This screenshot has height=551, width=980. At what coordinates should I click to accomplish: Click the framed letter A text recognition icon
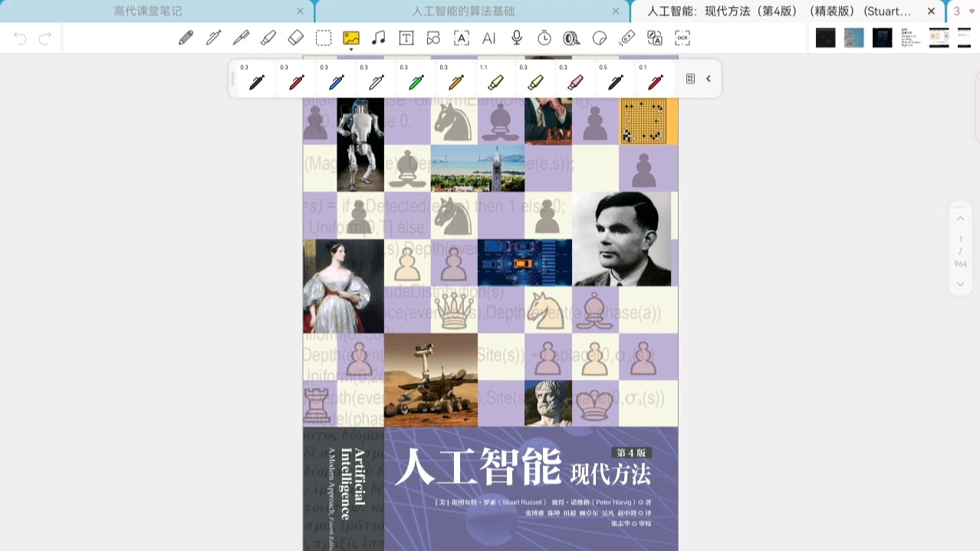pos(462,38)
